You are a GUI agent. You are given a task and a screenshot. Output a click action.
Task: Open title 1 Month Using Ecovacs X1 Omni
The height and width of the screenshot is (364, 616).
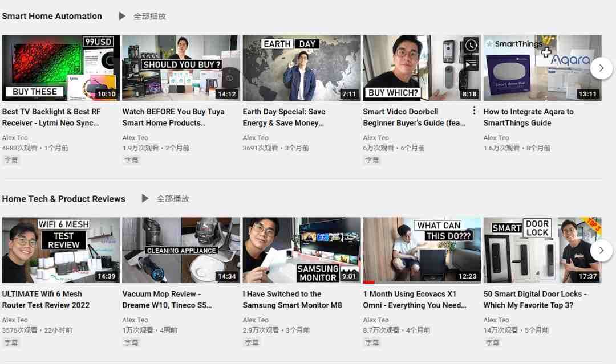(x=415, y=299)
